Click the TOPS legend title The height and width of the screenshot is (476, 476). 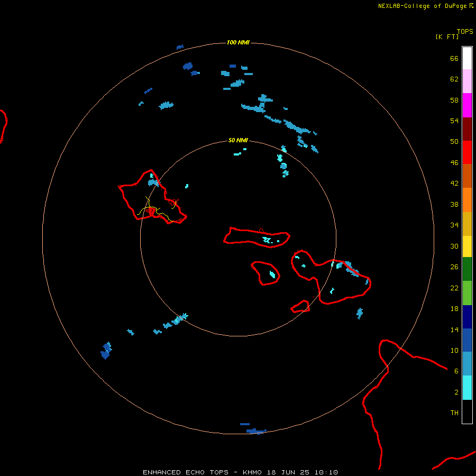click(465, 32)
